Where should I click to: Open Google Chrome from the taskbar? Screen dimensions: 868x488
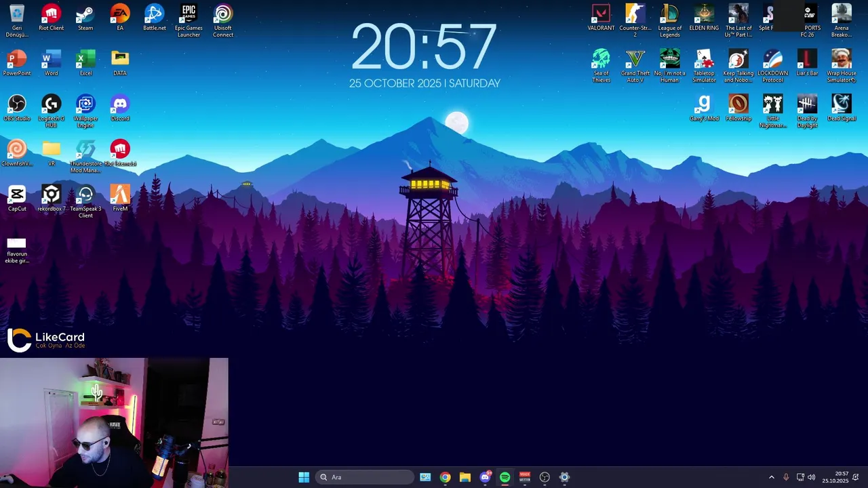tap(445, 477)
